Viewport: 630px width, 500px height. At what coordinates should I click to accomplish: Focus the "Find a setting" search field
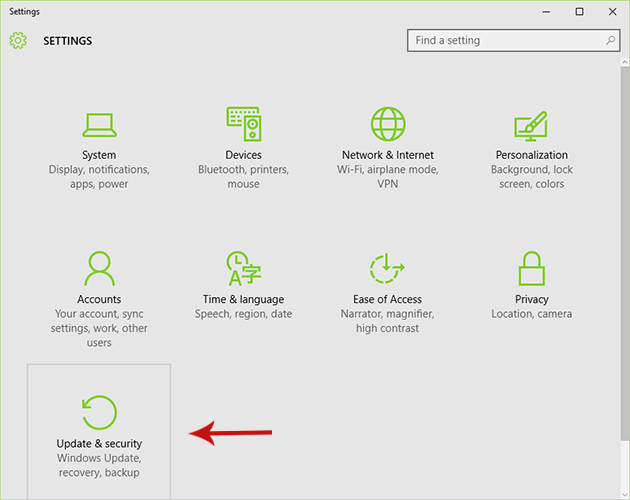point(505,41)
